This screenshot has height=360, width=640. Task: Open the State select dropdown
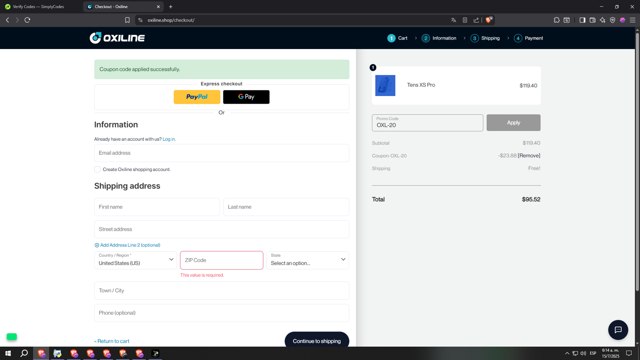coord(308,260)
